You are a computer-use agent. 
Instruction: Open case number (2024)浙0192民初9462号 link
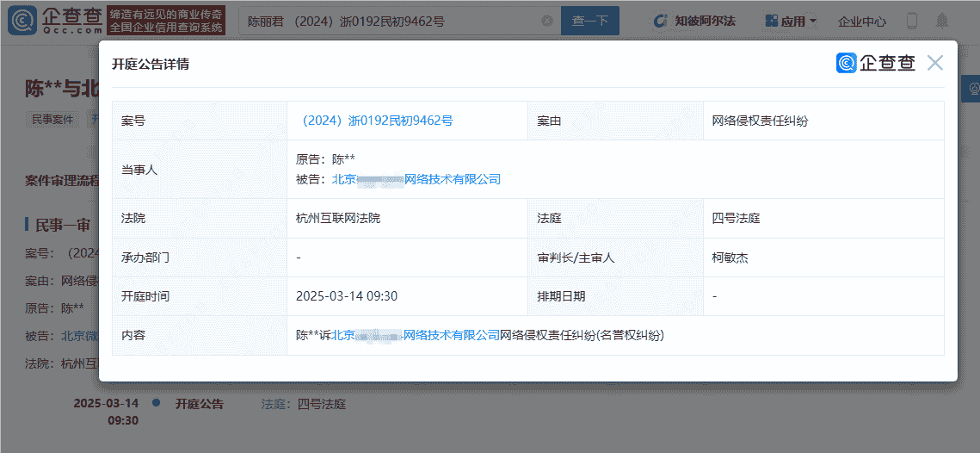[374, 121]
